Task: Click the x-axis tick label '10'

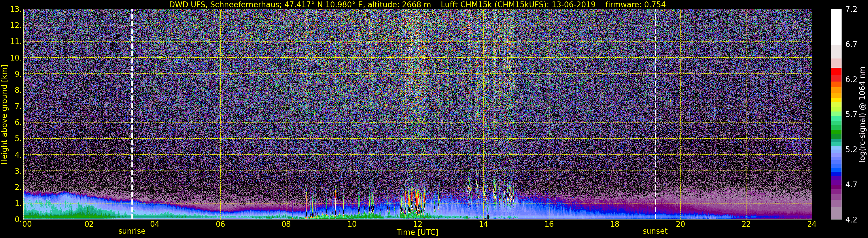Action: [x=352, y=224]
